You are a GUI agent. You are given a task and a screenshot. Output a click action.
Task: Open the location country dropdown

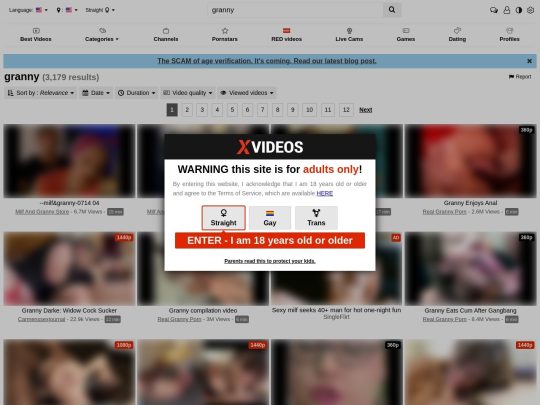[x=67, y=10]
